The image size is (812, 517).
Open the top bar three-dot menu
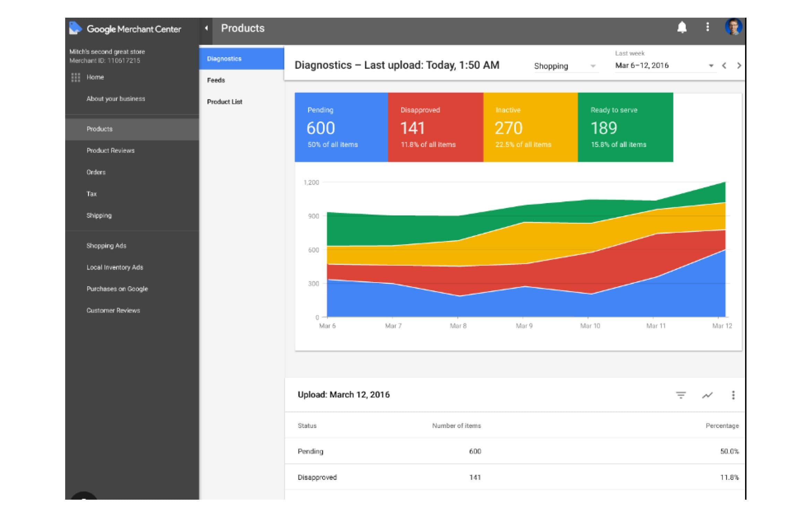click(x=708, y=27)
